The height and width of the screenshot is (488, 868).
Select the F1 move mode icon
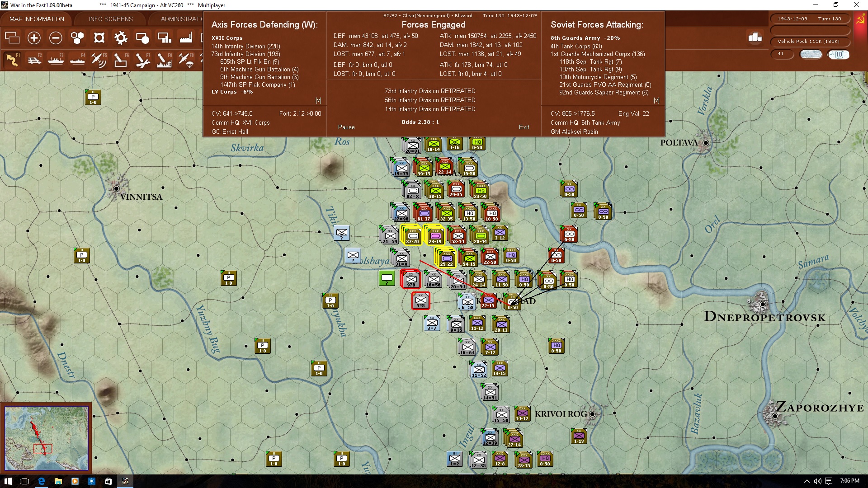[12, 60]
